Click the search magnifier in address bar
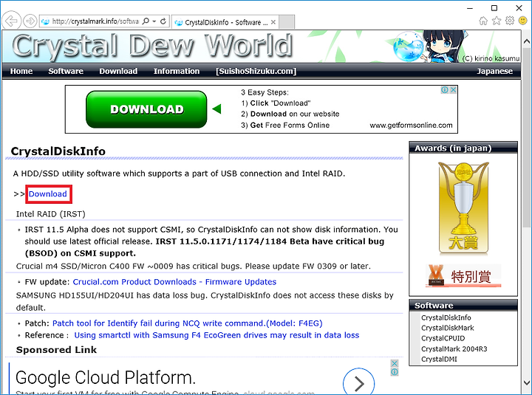 [x=146, y=21]
